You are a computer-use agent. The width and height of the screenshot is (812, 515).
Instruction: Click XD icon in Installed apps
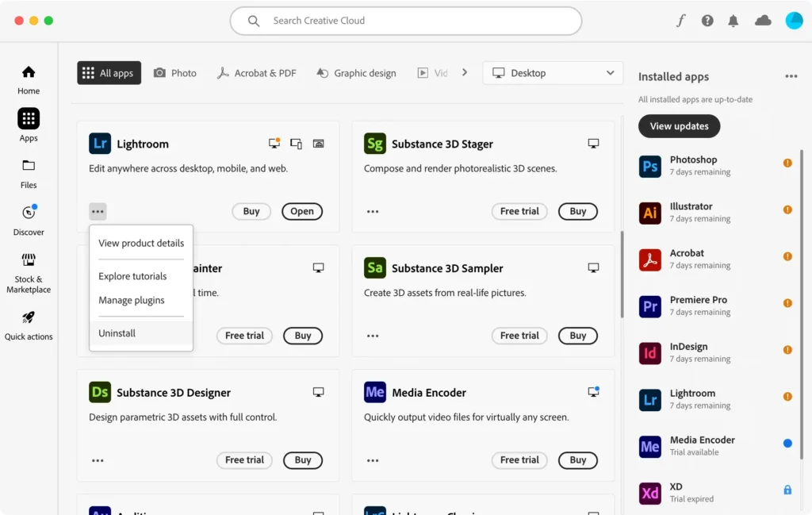[650, 493]
